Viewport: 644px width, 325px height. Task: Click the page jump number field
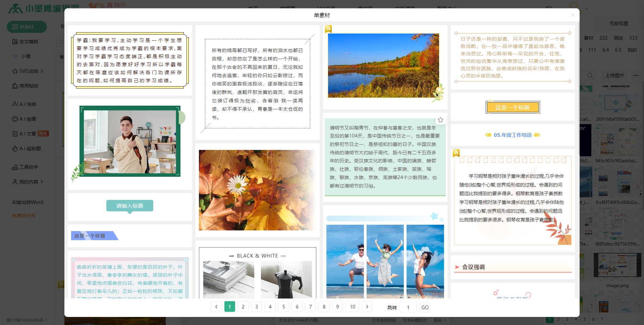coord(408,307)
